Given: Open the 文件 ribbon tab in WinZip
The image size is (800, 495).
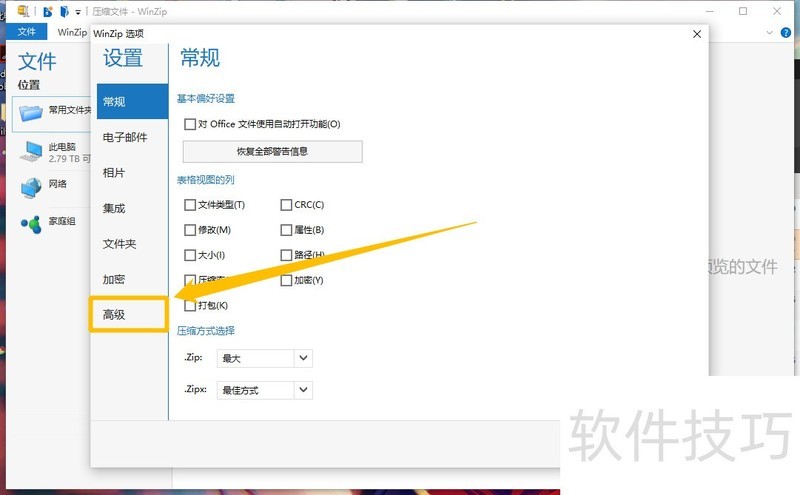Looking at the screenshot, I should point(27,32).
